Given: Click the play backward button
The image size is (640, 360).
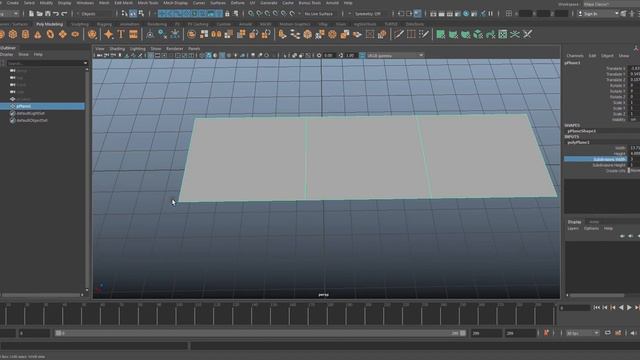Looking at the screenshot, I should coord(621,308).
